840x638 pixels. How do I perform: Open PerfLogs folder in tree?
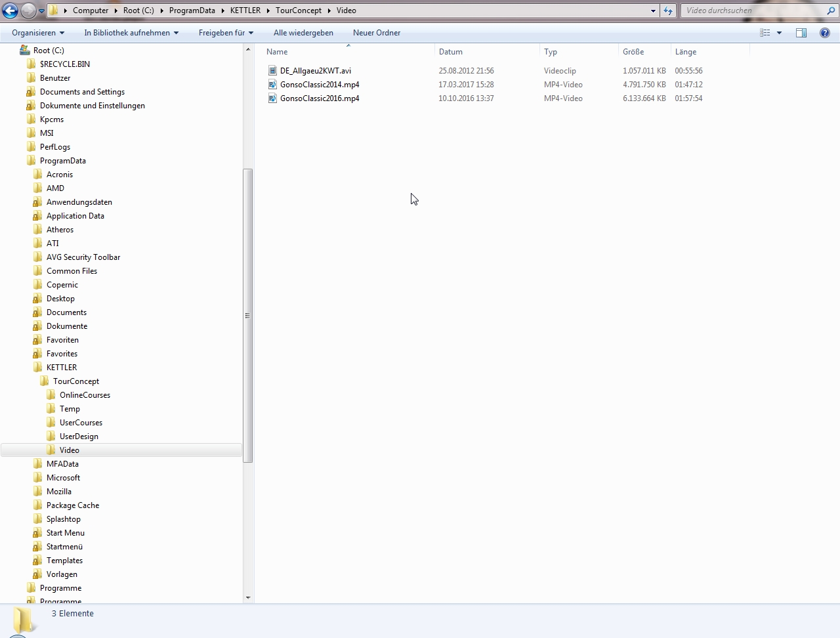(55, 147)
